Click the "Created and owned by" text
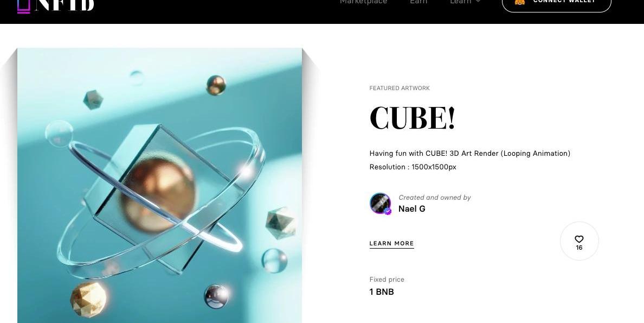This screenshot has width=644, height=323. coord(435,198)
